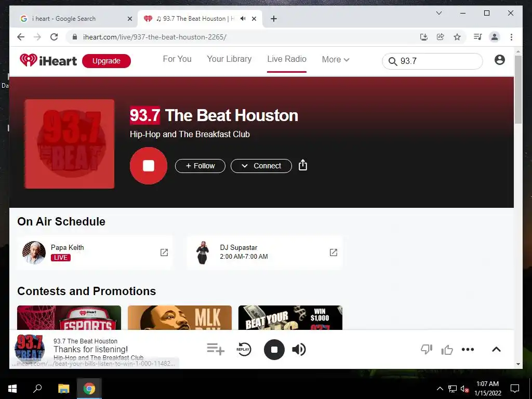The width and height of the screenshot is (532, 399).
Task: Click the scrollbar down arrow
Action: (x=518, y=364)
